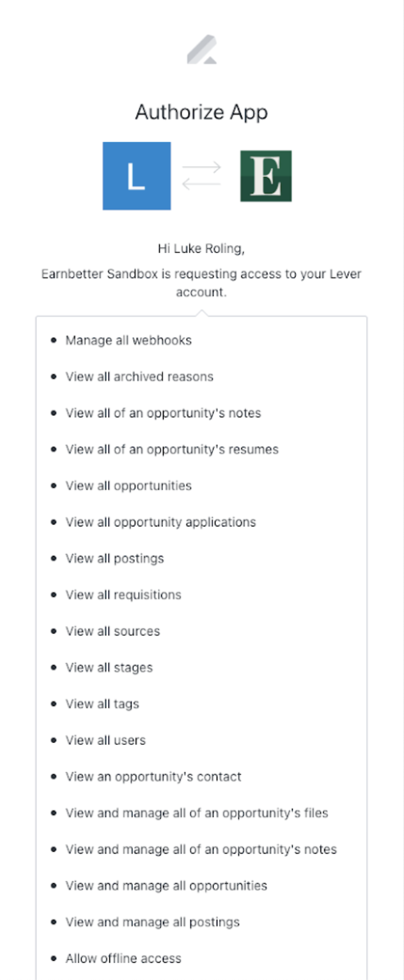
Task: Click the bidirectional exchange arrows icon
Action: point(202,176)
